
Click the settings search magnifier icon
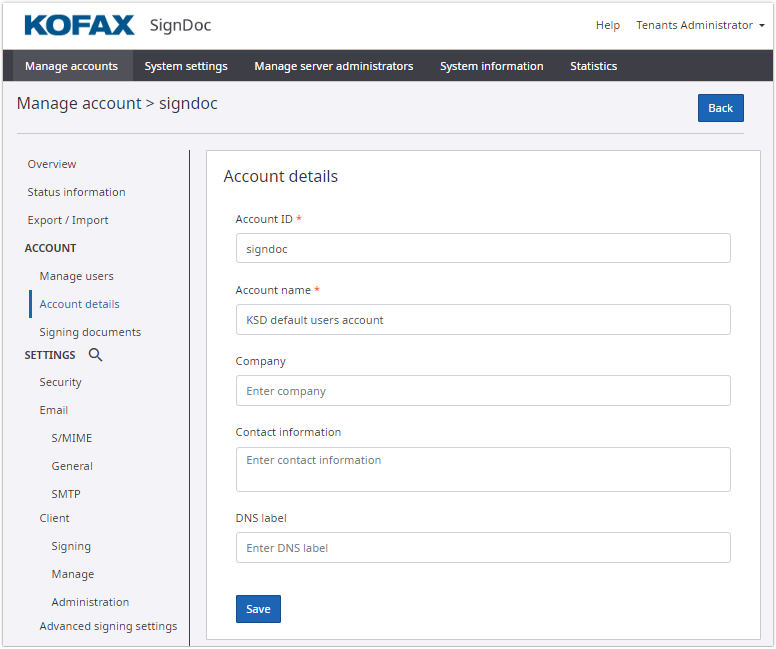point(96,355)
